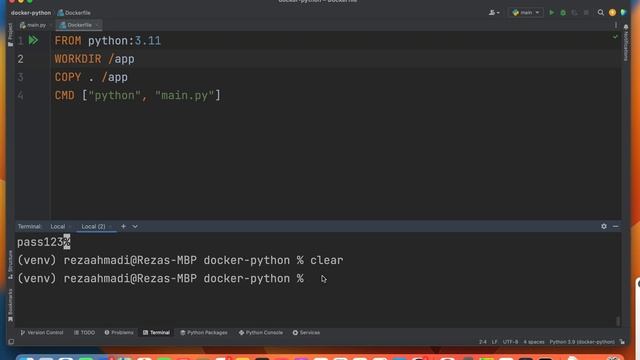Change file encoding UTF-8
The width and height of the screenshot is (640, 360).
tap(510, 342)
